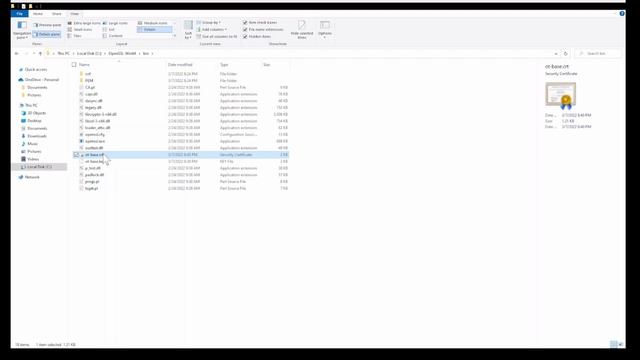Select Quick access in navigation pane
Screen dimensions: 640x360
[33, 70]
